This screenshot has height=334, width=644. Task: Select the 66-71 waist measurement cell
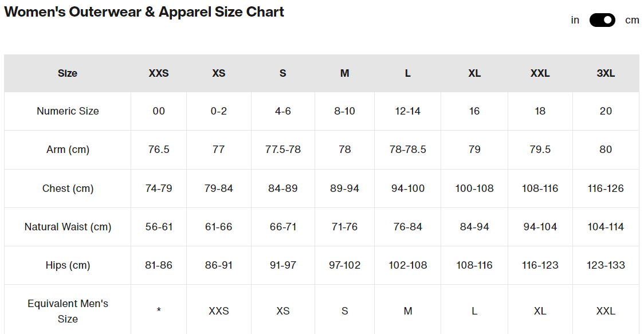[x=283, y=227]
